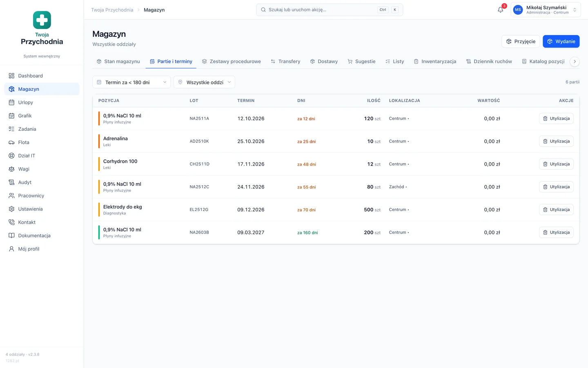588x368 pixels.
Task: Open the Termin za < 180 dni dropdown
Action: point(131,82)
